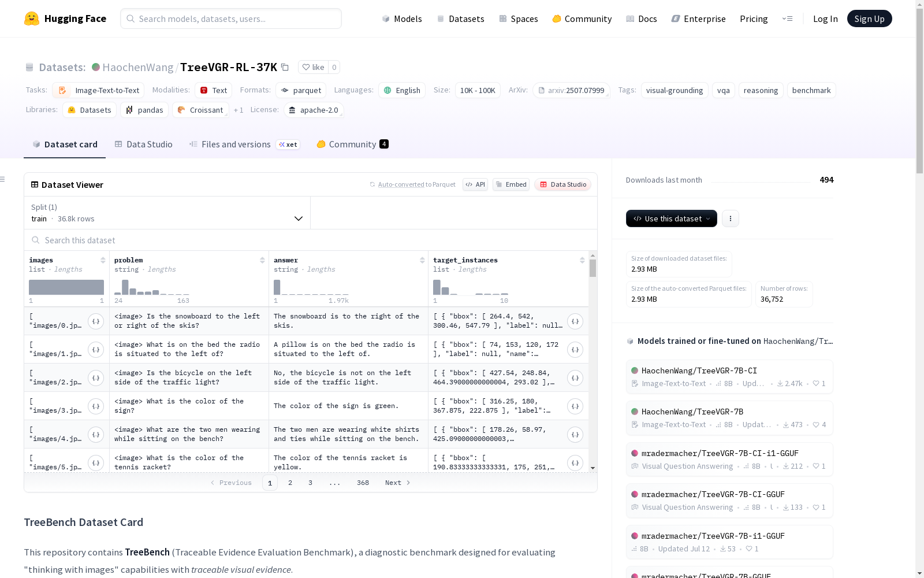Copy the dataset name with the copy icon

285,67
